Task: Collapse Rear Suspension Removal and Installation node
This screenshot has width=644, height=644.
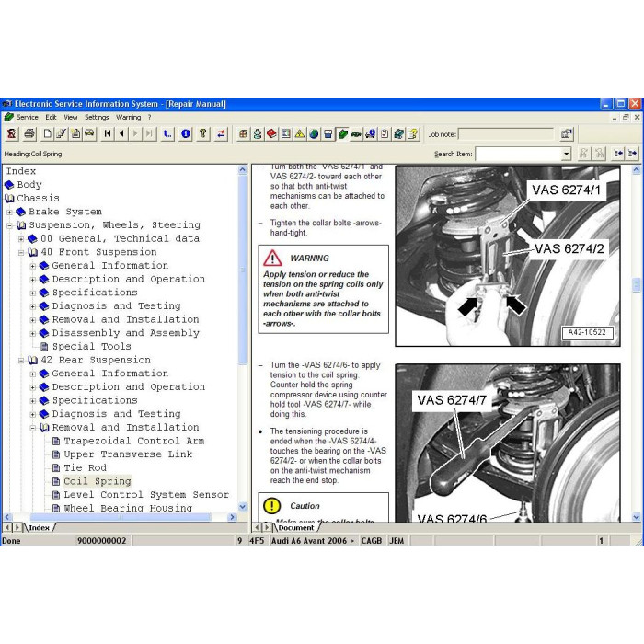Action: coord(33,428)
